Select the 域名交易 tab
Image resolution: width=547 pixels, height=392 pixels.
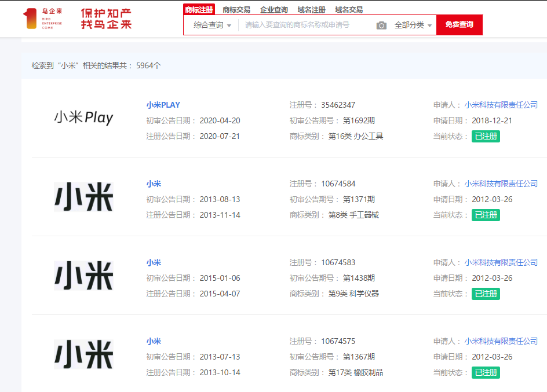coord(349,10)
